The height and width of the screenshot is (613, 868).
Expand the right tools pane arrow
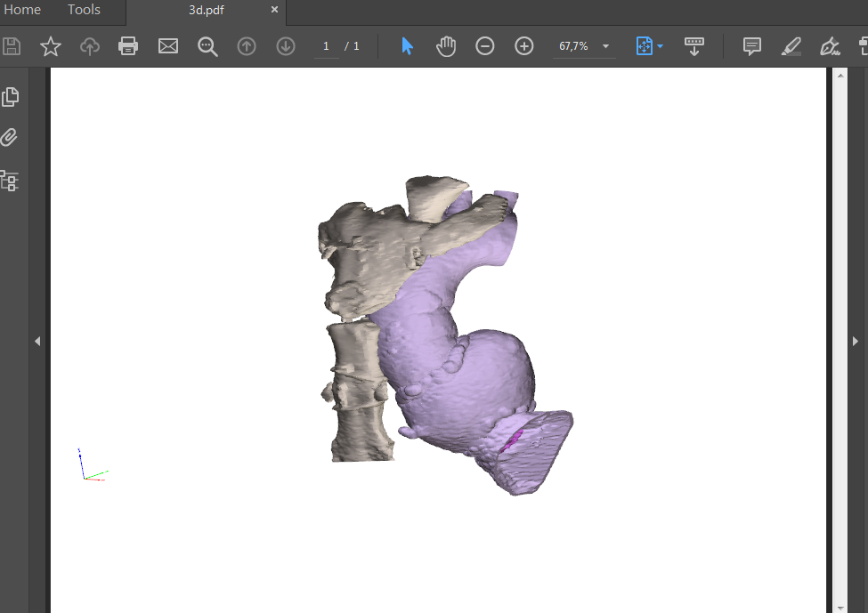tap(856, 342)
